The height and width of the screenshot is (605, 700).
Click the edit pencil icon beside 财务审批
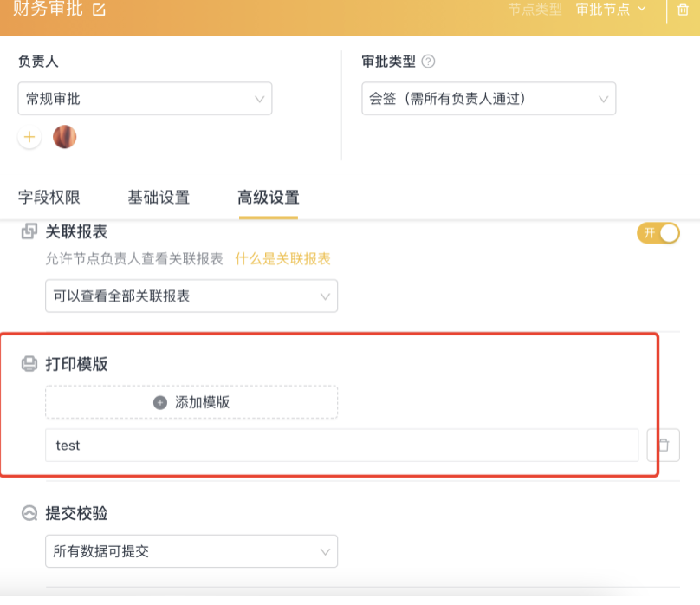tap(99, 10)
